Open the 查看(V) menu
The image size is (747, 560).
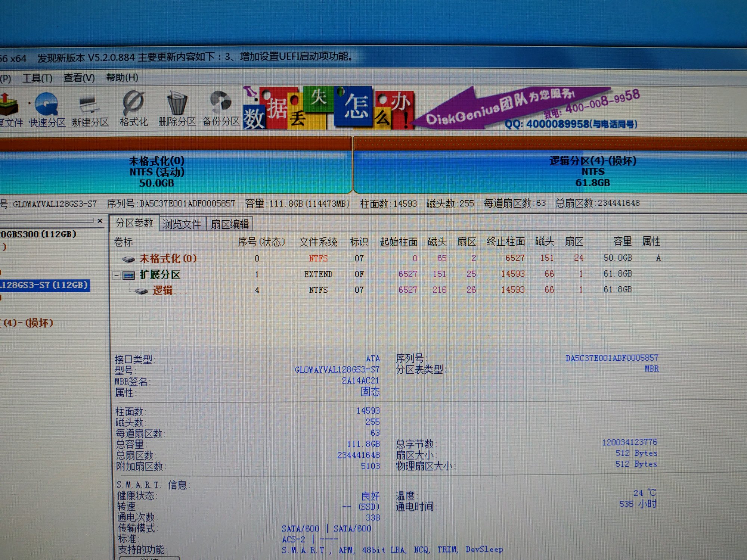[x=79, y=78]
